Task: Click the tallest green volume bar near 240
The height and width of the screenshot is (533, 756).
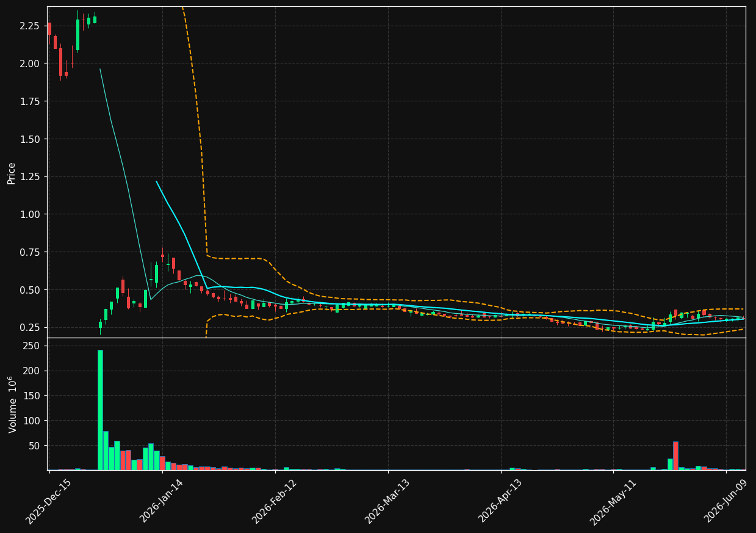Action: click(100, 410)
